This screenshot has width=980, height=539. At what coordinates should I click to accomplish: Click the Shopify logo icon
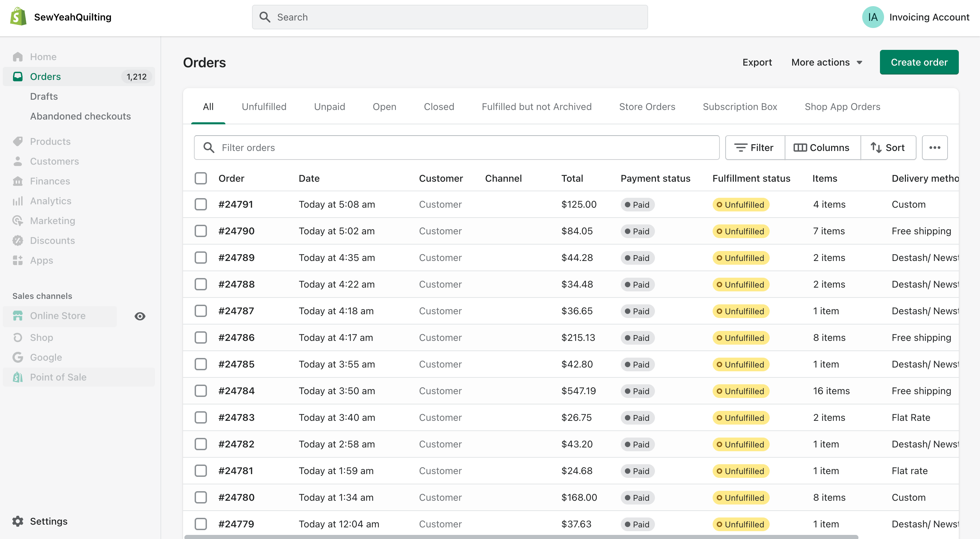coord(18,17)
